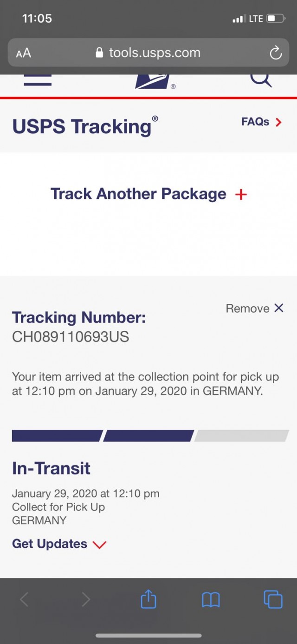
Task: Open Safari bookmarks
Action: [x=211, y=599]
